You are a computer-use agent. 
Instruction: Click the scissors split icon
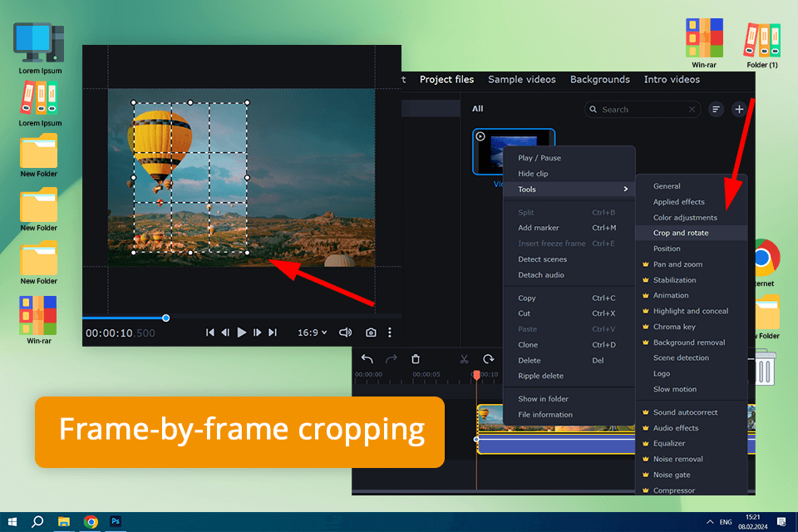[464, 359]
